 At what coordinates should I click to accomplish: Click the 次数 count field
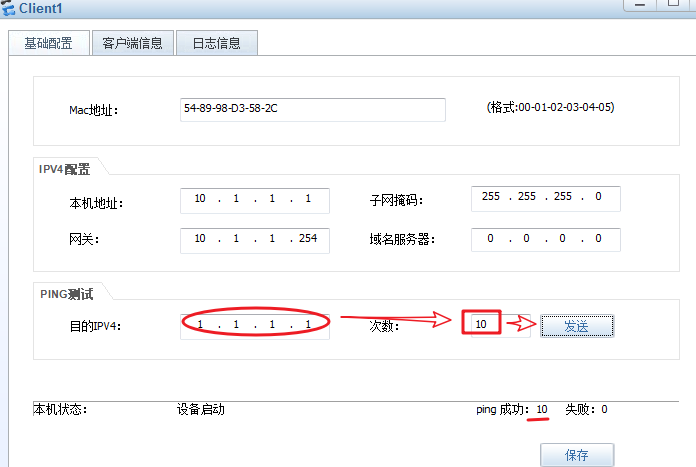(x=500, y=325)
